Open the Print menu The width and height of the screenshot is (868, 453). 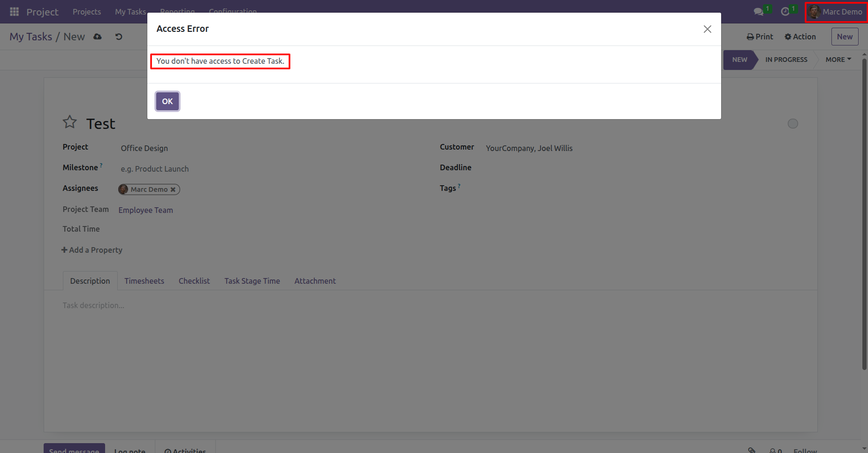[760, 37]
